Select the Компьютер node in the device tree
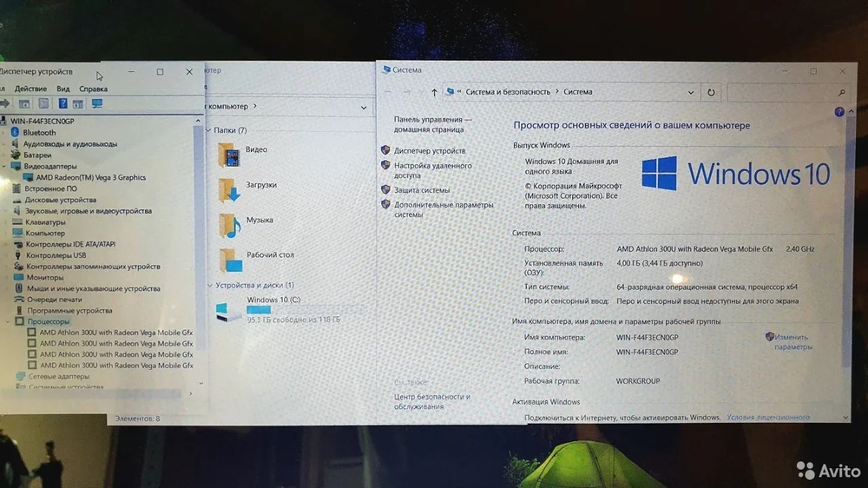The height and width of the screenshot is (488, 868). coord(45,234)
